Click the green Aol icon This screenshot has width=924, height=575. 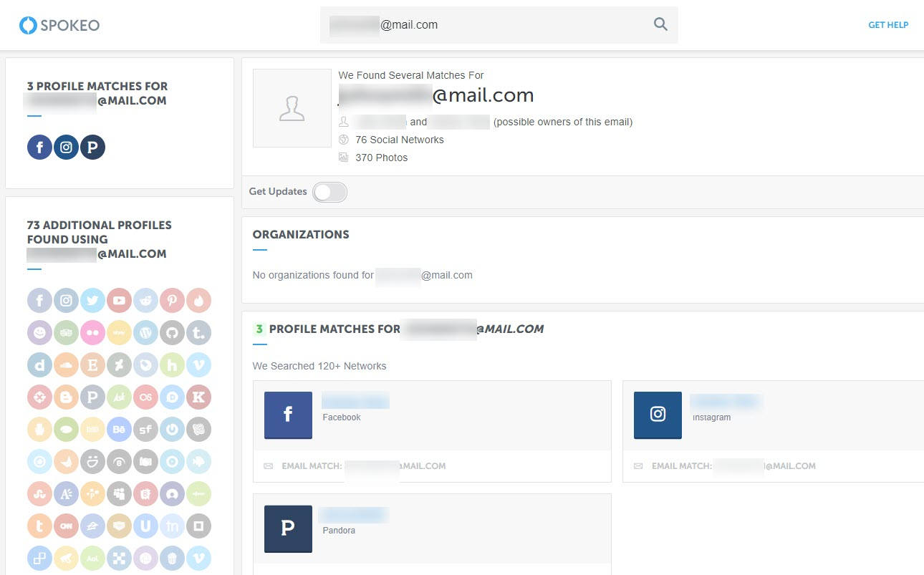coord(92,559)
